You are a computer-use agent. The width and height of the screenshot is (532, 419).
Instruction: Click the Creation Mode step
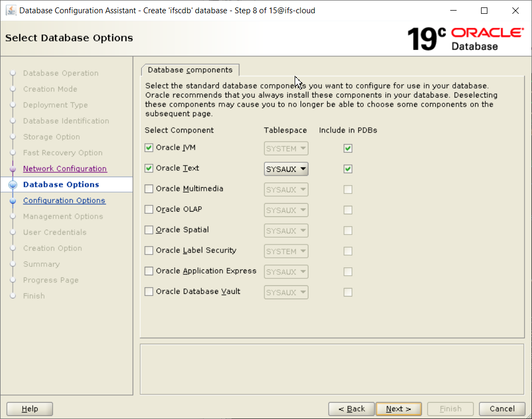coord(50,89)
